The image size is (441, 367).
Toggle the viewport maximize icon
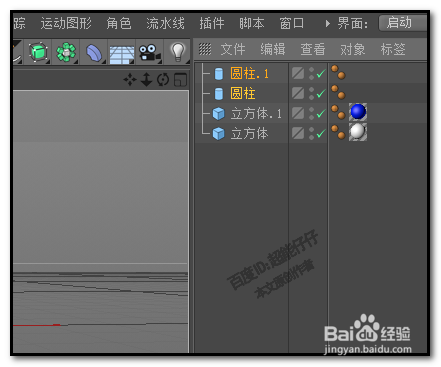(x=180, y=80)
